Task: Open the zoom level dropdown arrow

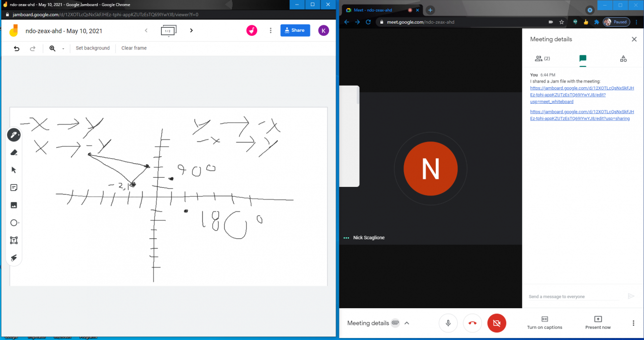Action: coord(63,49)
